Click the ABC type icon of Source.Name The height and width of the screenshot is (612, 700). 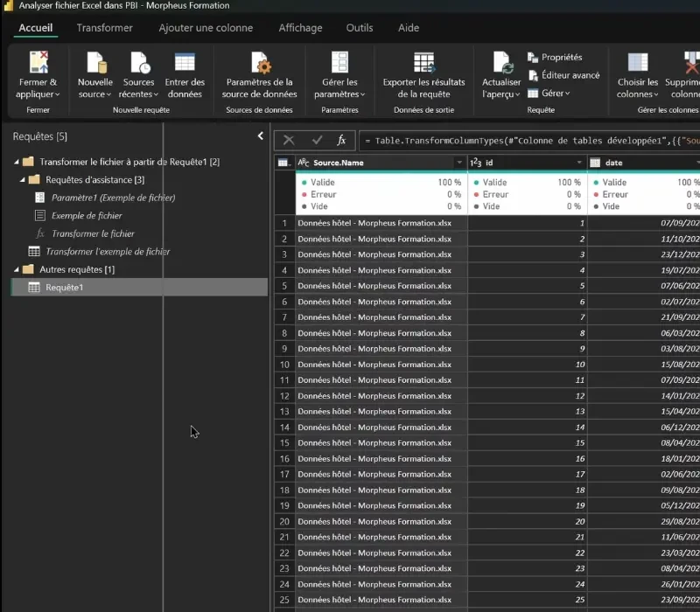point(304,163)
